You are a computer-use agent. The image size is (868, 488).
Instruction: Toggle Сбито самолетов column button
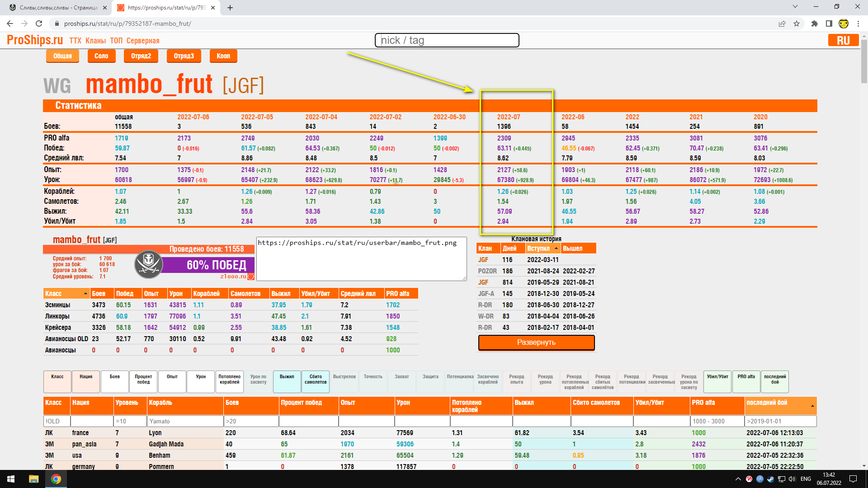pos(316,381)
